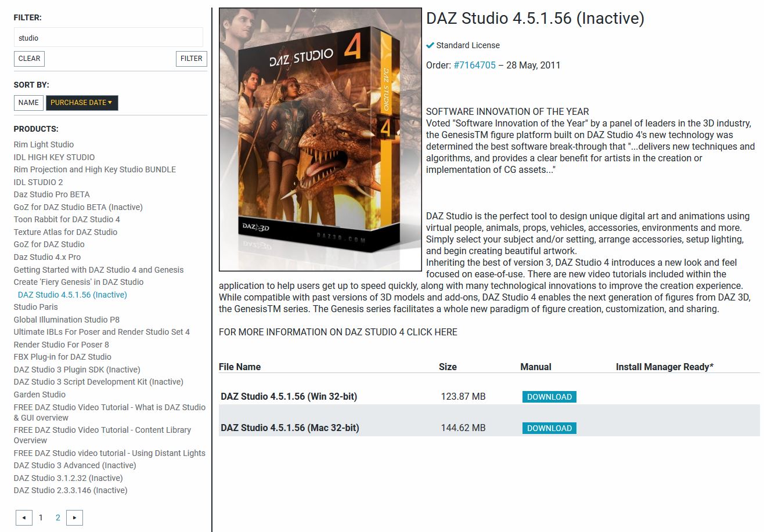
Task: Select IDL STUDIO 2 in product list
Action: [x=38, y=182]
